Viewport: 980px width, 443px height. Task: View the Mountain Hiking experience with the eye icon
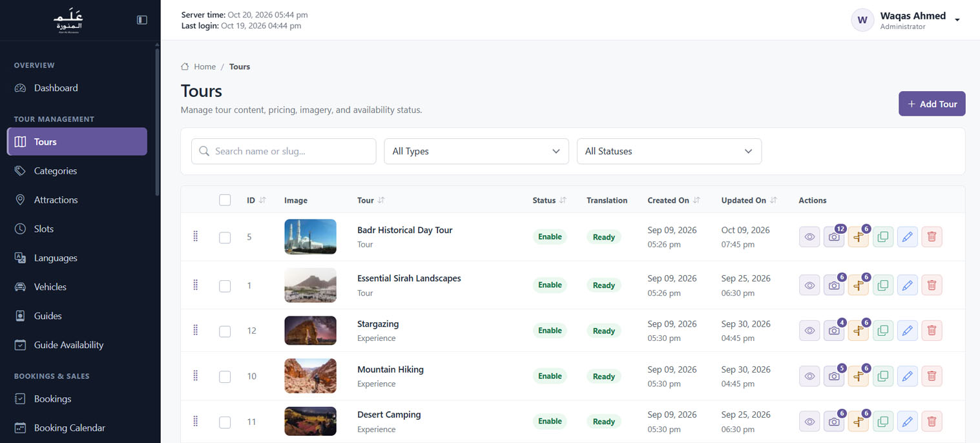pos(809,376)
